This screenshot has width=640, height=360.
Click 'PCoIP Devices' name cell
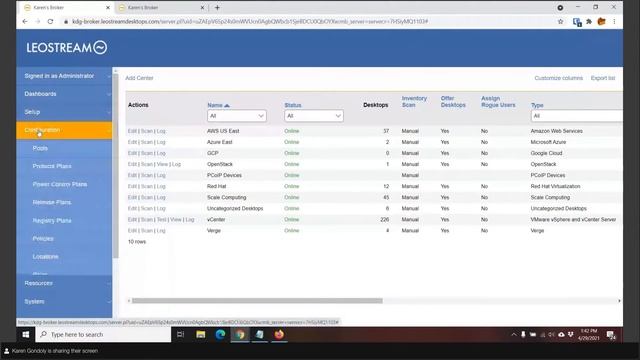224,175
